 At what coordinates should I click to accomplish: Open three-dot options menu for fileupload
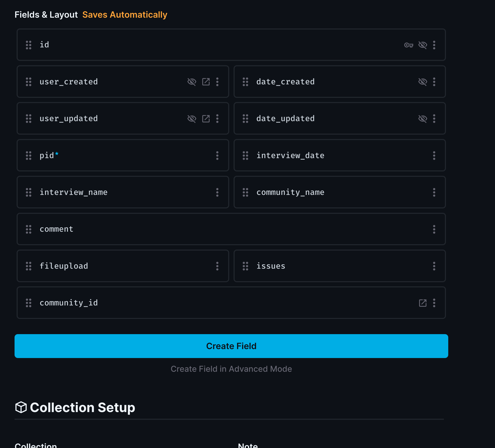coord(217,266)
